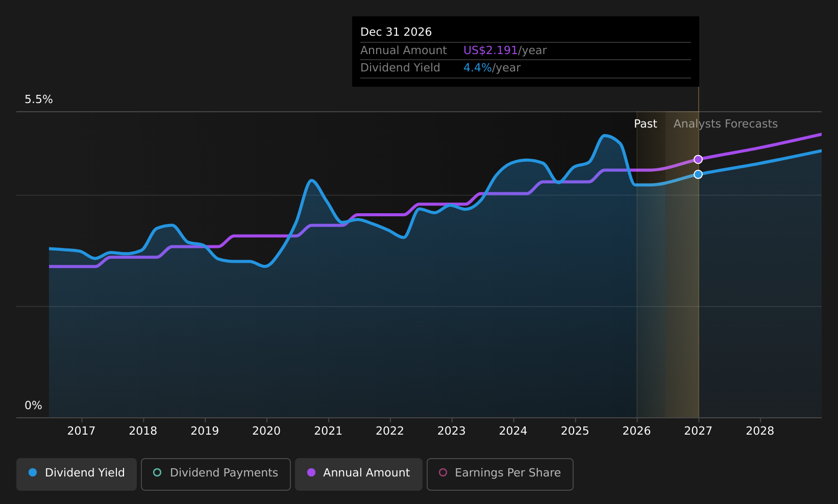838x504 pixels.
Task: Toggle the Dividend Yield series
Action: coord(77,474)
